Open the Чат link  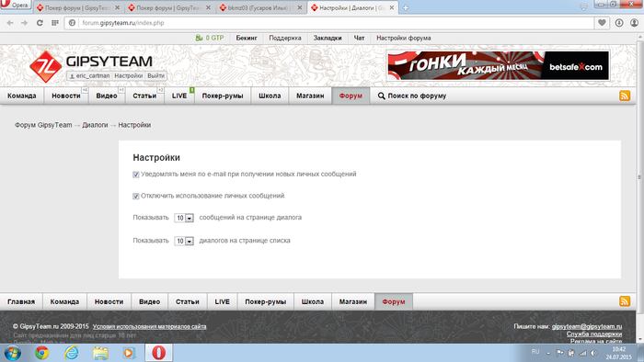[359, 38]
